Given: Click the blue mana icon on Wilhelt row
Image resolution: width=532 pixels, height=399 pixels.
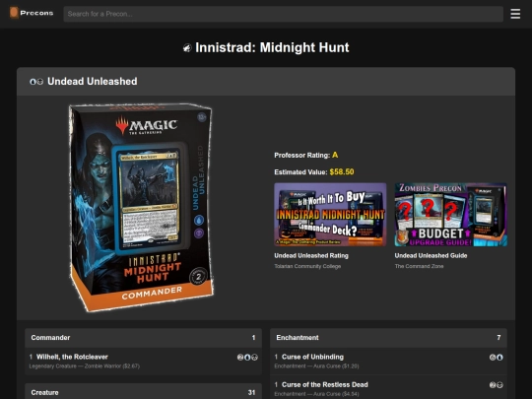Looking at the screenshot, I should pos(247,357).
